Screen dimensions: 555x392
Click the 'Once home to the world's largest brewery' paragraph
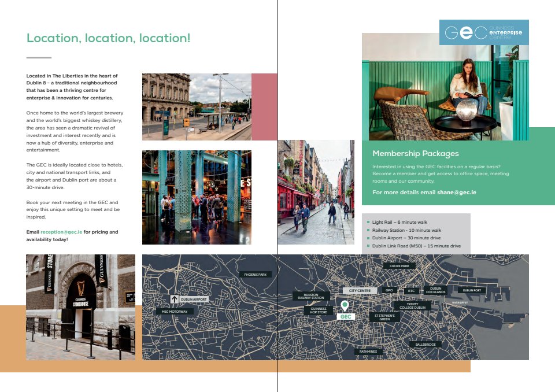75,131
